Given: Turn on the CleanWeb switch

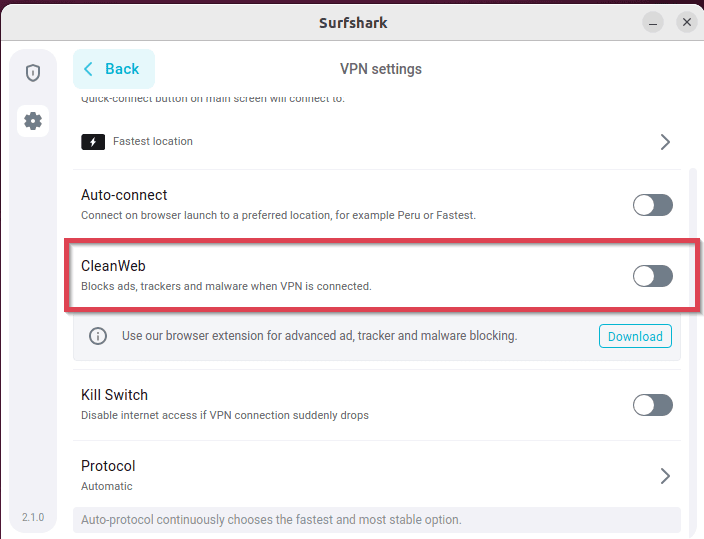Looking at the screenshot, I should 653,276.
